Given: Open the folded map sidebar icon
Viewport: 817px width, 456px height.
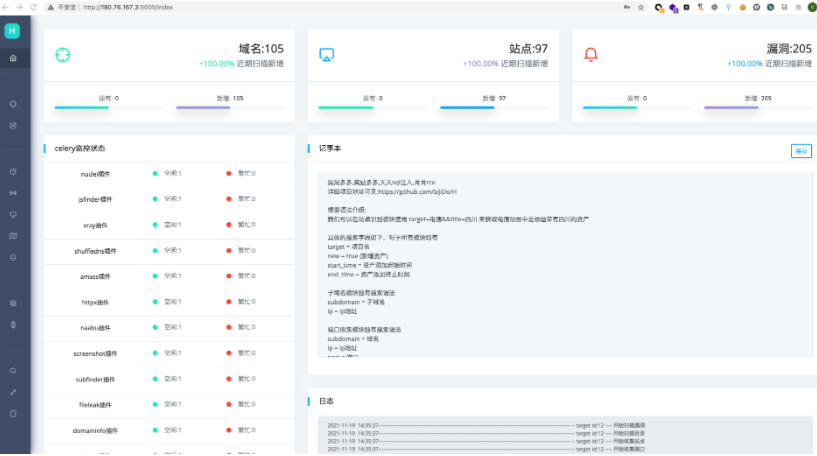Looking at the screenshot, I should [13, 236].
